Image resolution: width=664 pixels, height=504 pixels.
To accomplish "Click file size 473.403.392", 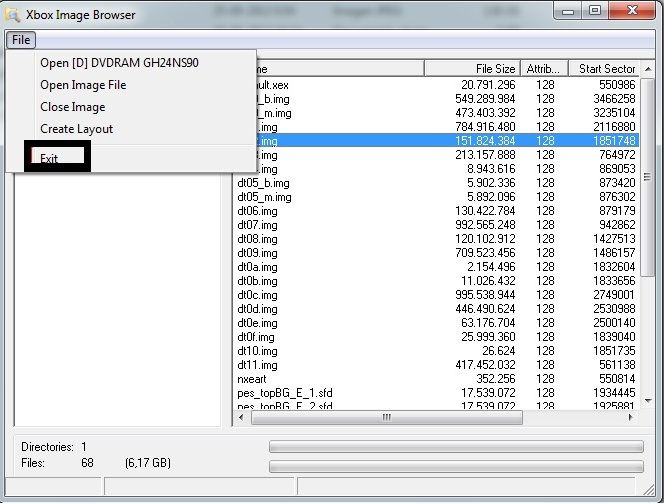I will [x=485, y=113].
